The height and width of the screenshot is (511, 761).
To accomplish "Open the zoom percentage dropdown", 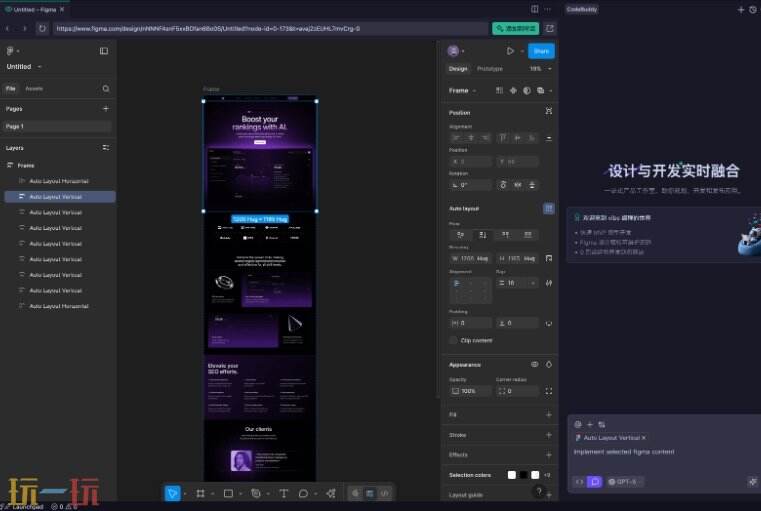I will 541,69.
